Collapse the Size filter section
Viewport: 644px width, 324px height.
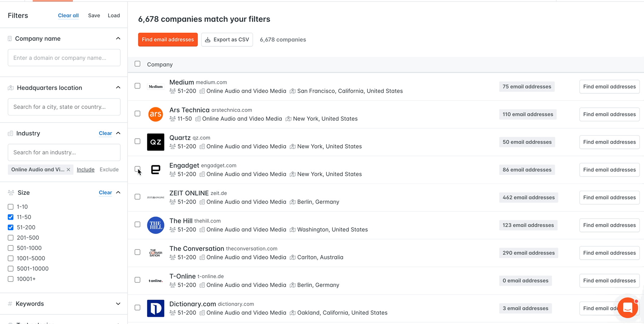pos(118,192)
